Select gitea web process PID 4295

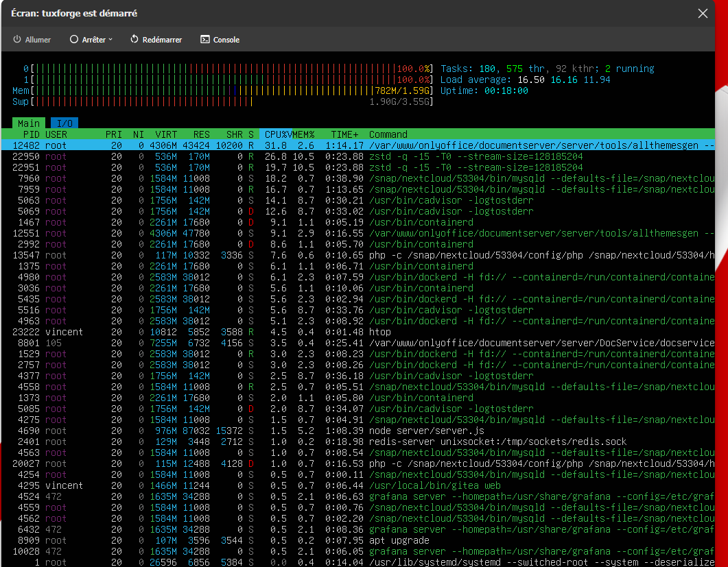[x=358, y=486]
